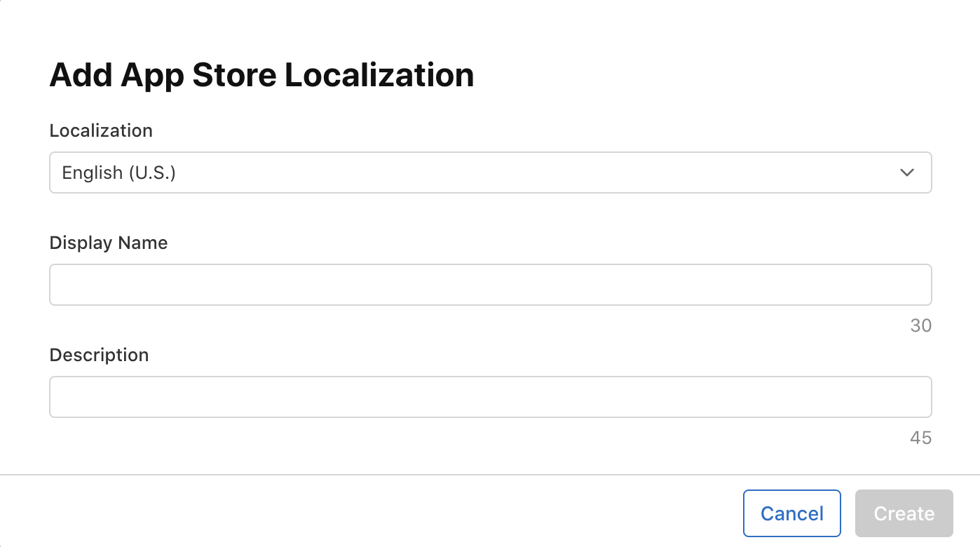Click into the Description text field
This screenshot has height=547, width=980.
click(490, 397)
